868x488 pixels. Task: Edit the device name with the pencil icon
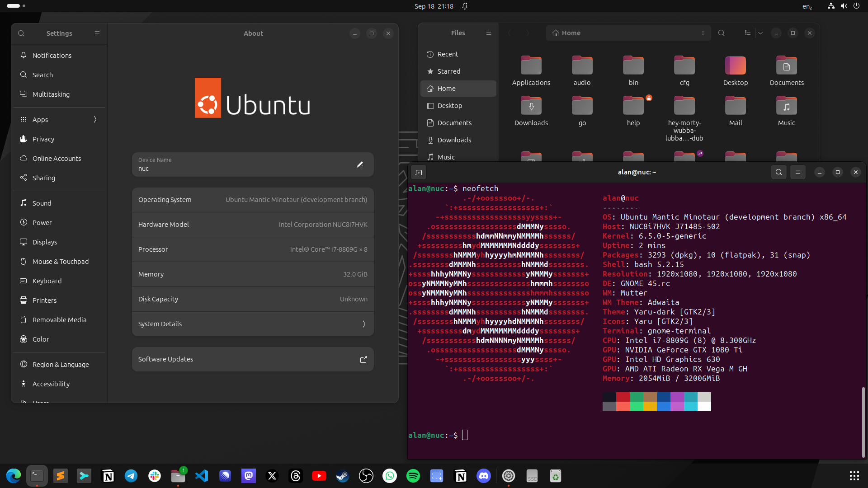pyautogui.click(x=360, y=164)
